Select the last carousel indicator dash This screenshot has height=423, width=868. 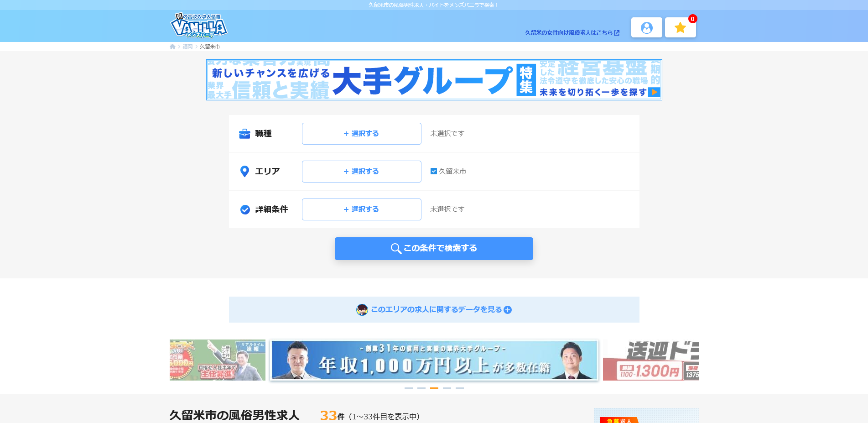click(459, 388)
